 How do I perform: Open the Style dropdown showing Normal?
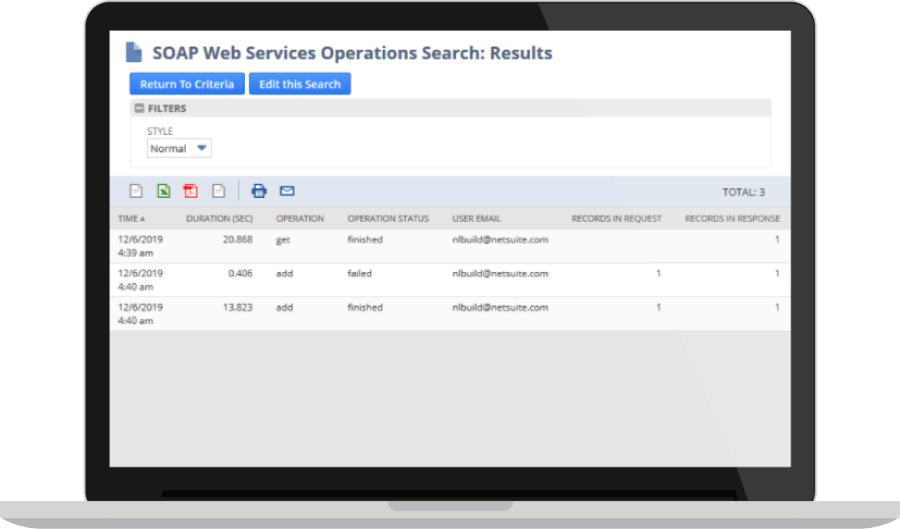(179, 148)
